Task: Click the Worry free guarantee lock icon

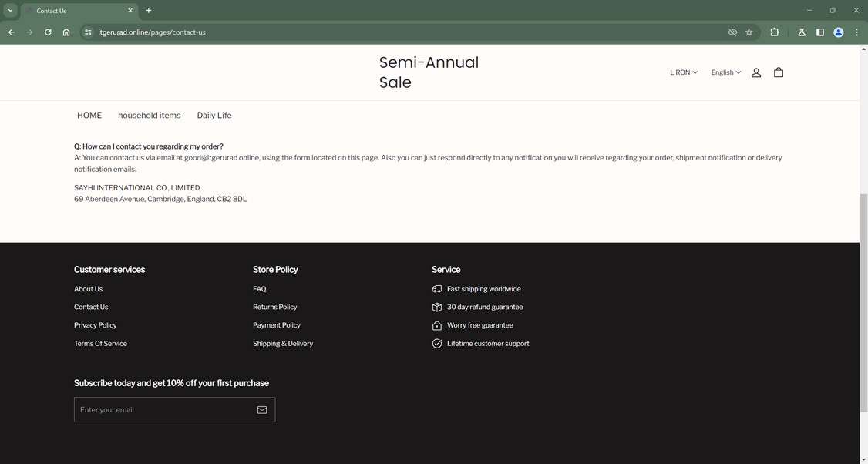Action: [437, 325]
